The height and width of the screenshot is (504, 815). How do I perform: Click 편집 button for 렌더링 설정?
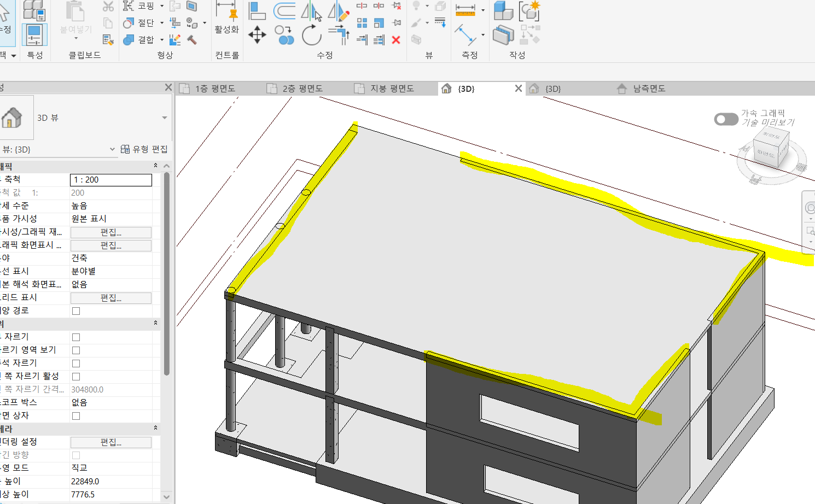coord(111,442)
